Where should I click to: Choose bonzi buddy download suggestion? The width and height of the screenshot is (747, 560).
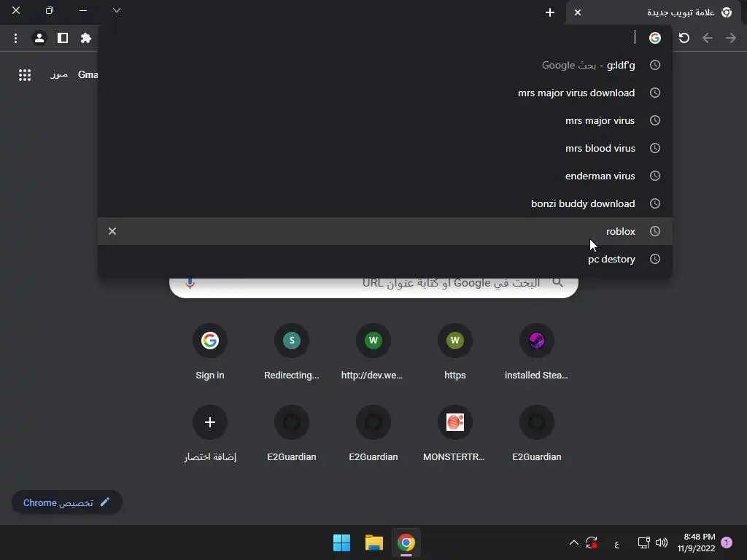pyautogui.click(x=385, y=203)
